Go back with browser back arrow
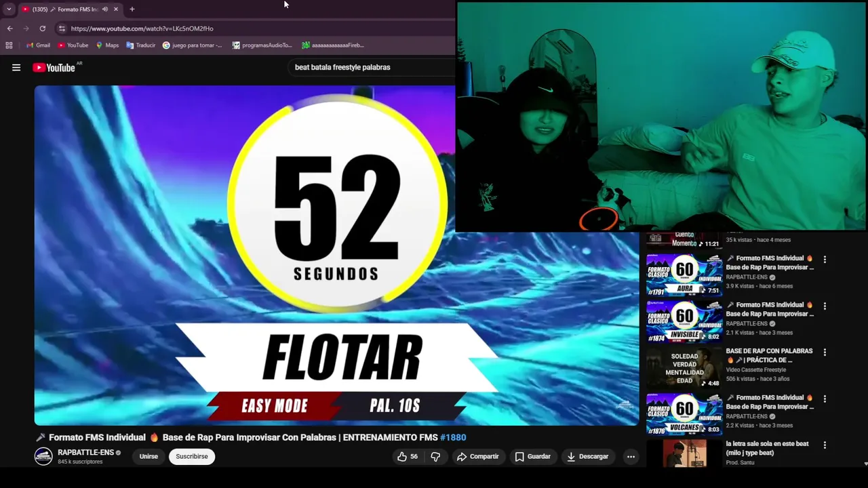The width and height of the screenshot is (868, 488). pyautogui.click(x=9, y=28)
